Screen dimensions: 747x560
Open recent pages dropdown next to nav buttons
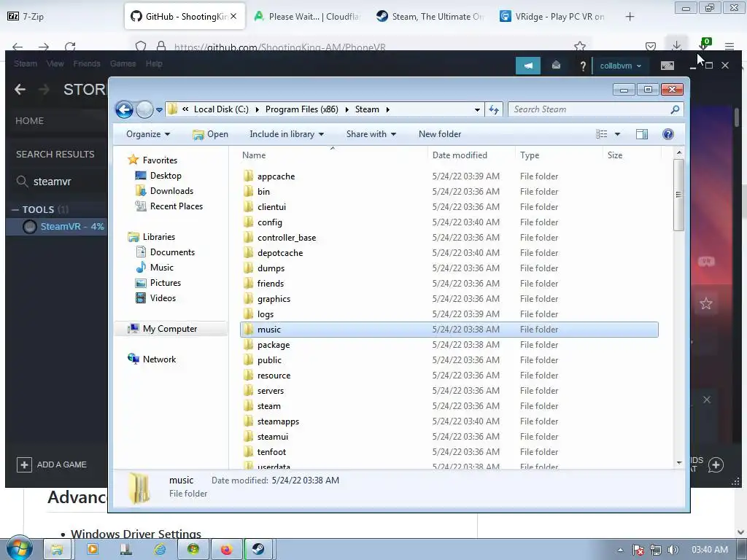click(x=159, y=109)
